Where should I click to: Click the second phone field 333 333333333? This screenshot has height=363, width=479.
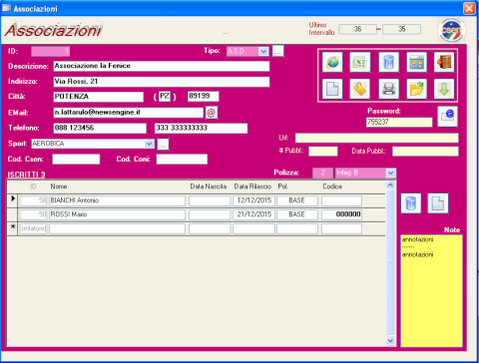click(x=201, y=128)
